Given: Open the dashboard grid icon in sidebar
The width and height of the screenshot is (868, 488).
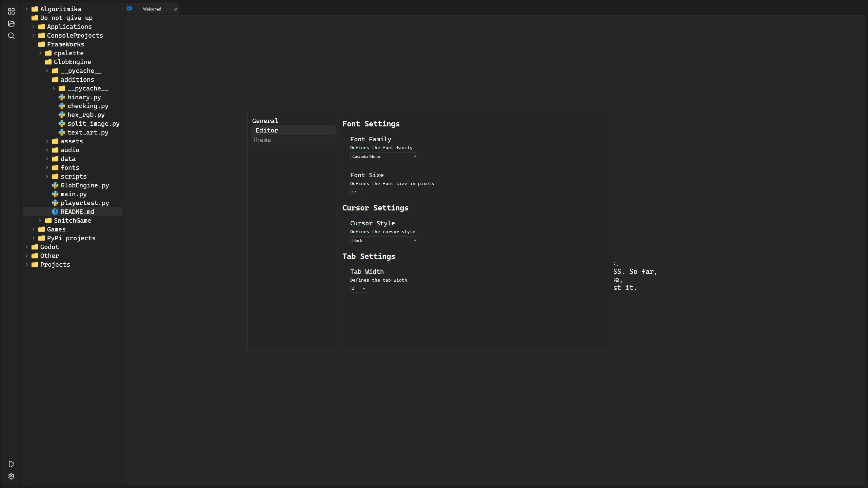Looking at the screenshot, I should 11,12.
